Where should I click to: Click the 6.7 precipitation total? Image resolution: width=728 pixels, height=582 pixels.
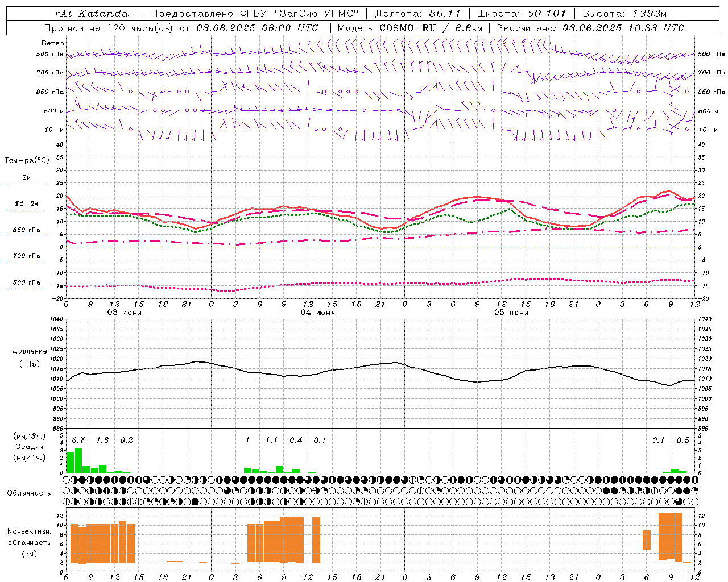[78, 440]
